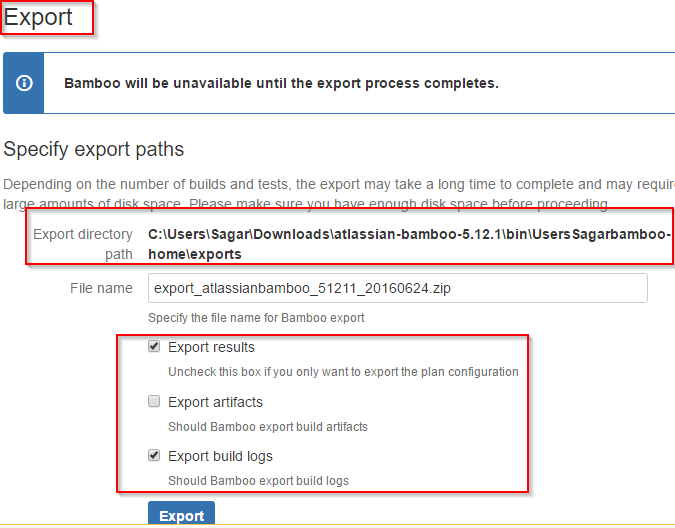Enable the Export artifacts checkbox

coord(154,401)
